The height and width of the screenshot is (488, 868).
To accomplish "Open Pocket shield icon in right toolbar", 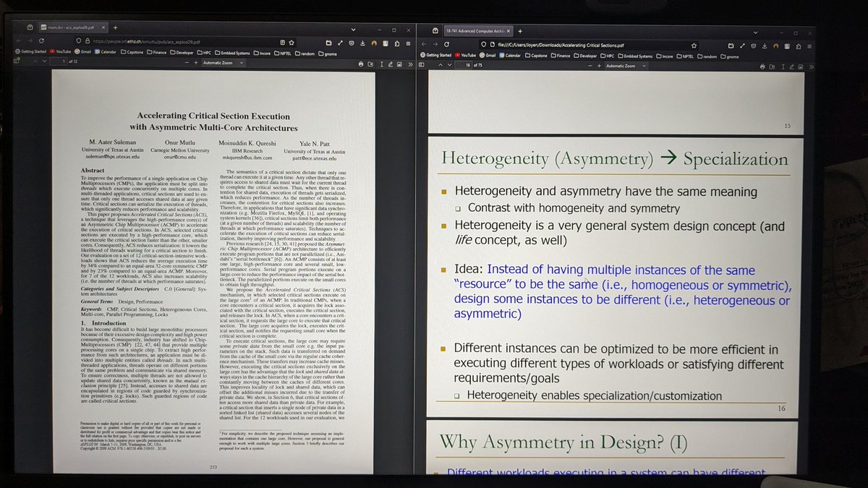I will pyautogui.click(x=753, y=46).
